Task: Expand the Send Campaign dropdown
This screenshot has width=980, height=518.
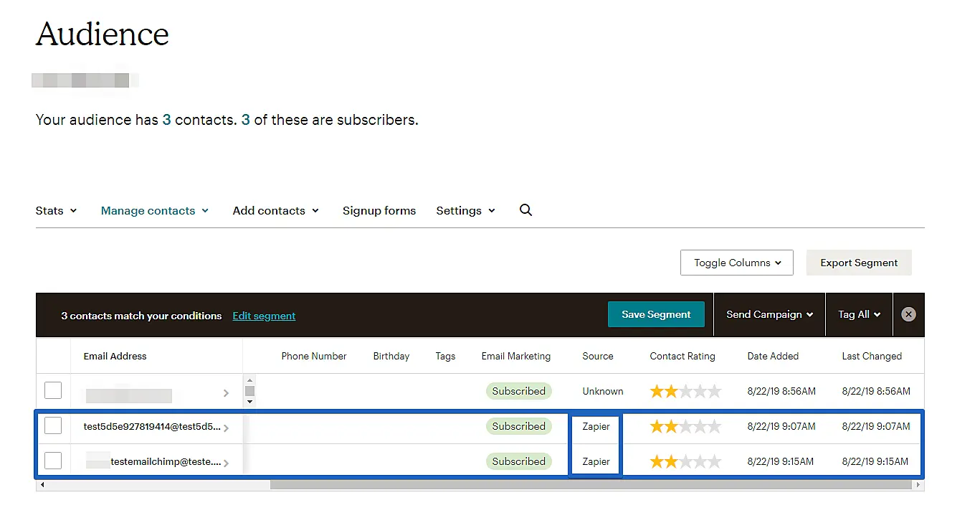Action: click(769, 314)
